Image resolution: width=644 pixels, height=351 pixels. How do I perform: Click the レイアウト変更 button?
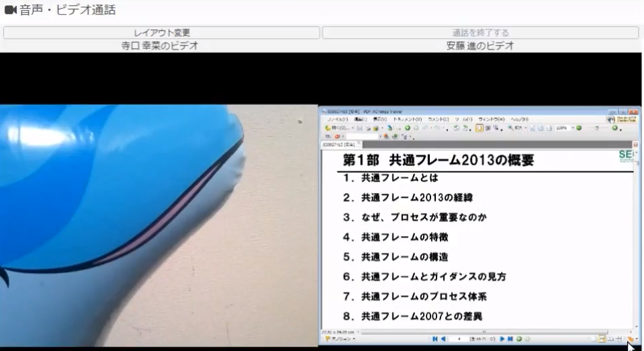pos(161,32)
